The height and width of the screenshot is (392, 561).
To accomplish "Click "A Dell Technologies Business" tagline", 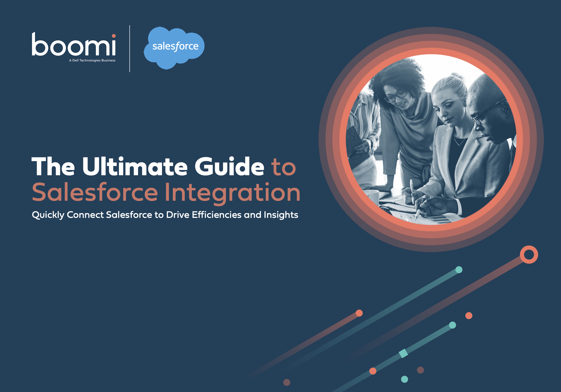I will coord(92,60).
